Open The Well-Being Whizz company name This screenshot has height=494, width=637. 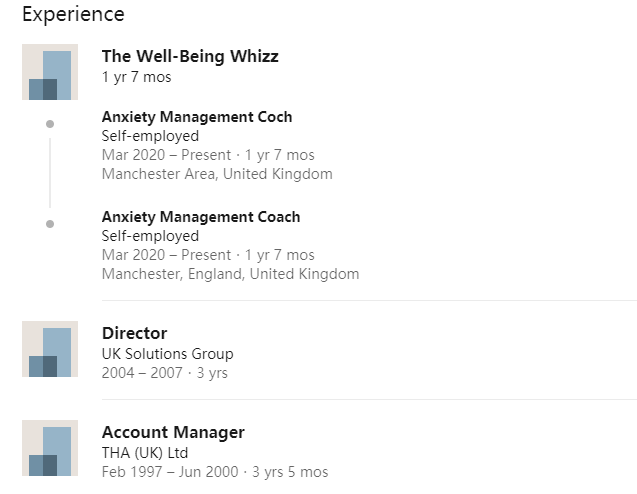[x=190, y=56]
